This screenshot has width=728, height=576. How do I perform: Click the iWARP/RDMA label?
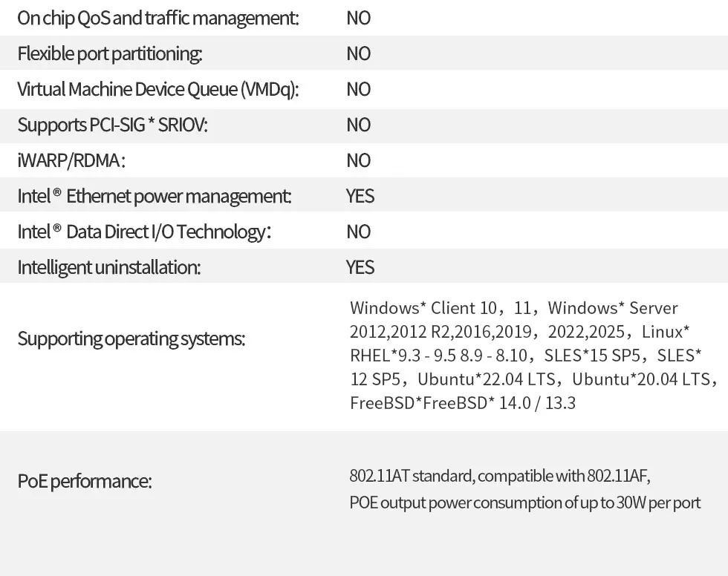click(x=71, y=160)
